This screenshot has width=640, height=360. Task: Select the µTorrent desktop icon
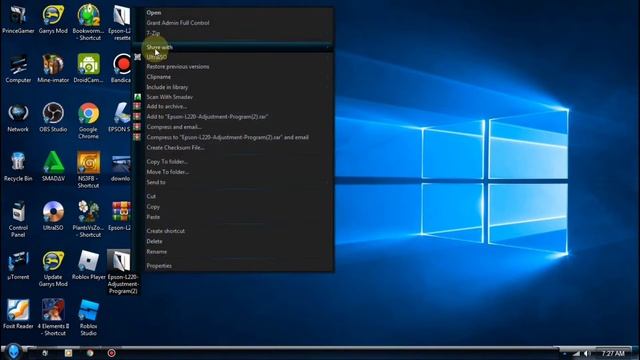tap(18, 265)
